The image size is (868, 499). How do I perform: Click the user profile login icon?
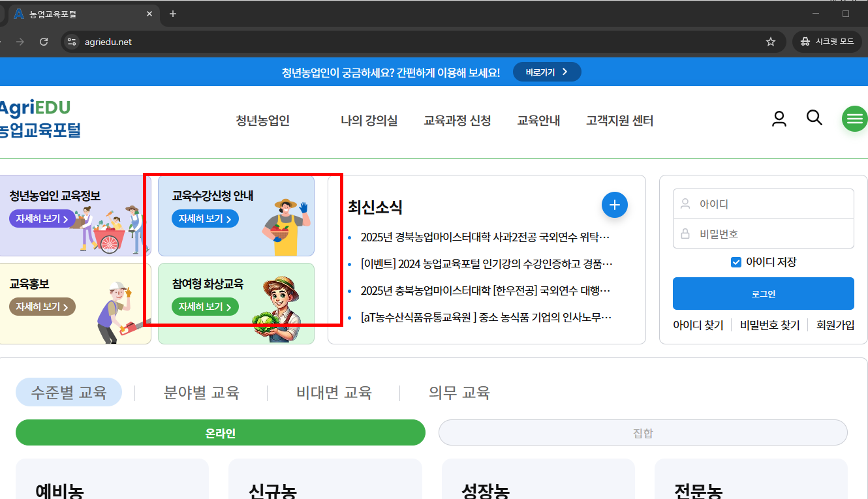click(779, 119)
